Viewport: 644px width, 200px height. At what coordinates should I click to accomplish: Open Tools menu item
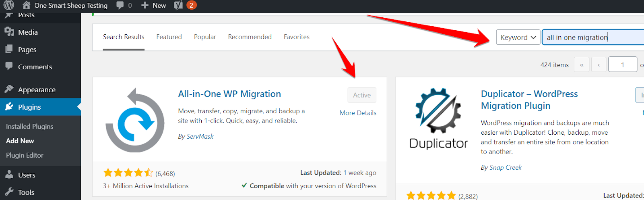tap(26, 193)
